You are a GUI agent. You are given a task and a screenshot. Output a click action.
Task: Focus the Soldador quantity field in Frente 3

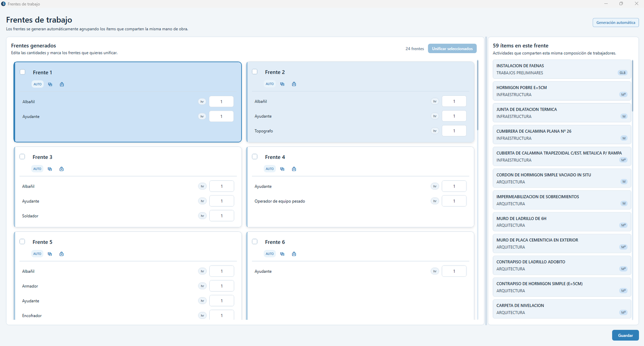(222, 216)
